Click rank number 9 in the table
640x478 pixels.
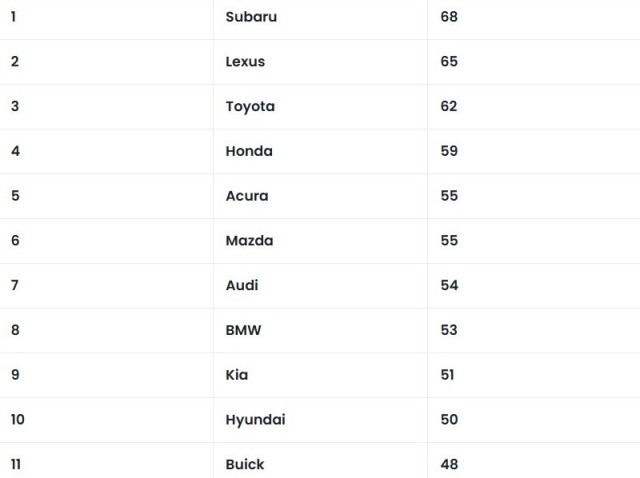coord(15,375)
